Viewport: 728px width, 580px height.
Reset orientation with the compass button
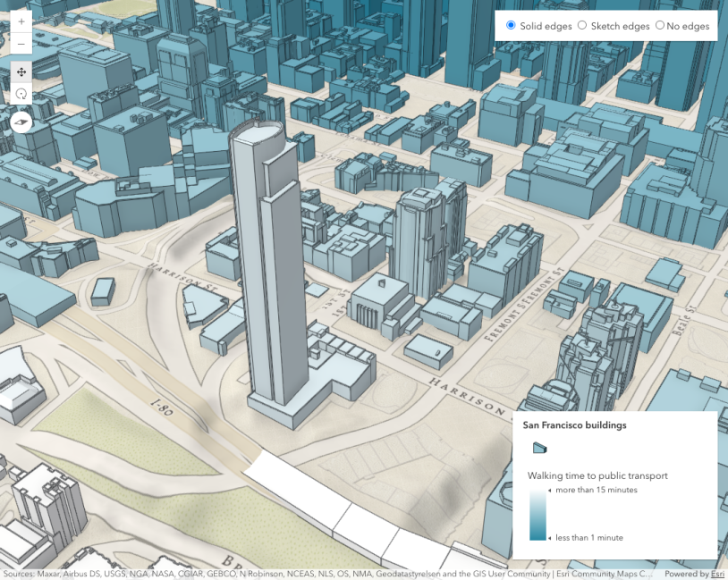tap(21, 122)
